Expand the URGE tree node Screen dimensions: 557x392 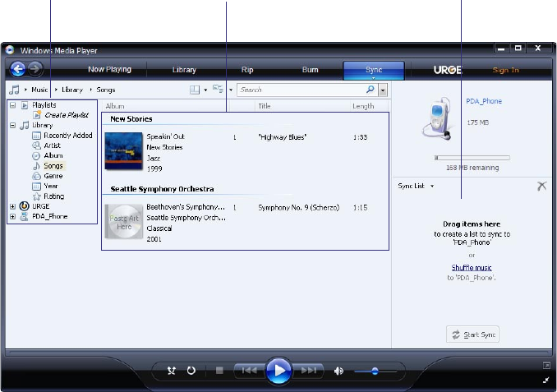[x=12, y=206]
